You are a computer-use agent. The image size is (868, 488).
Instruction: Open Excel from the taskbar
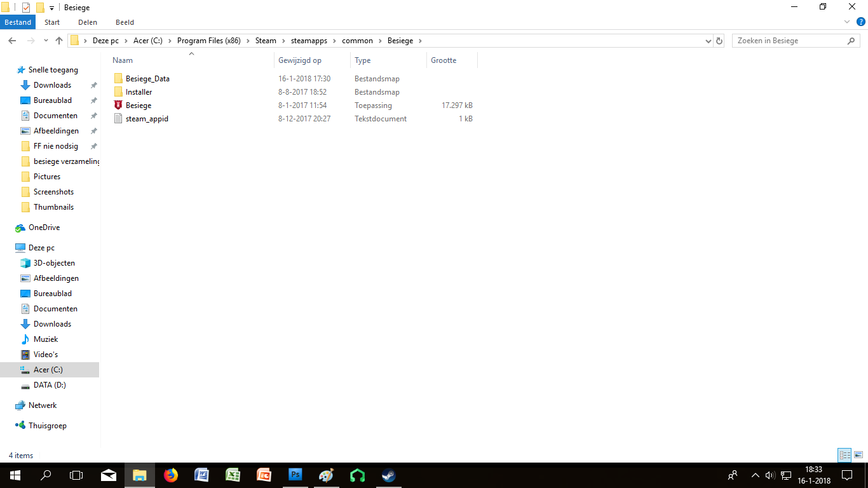click(233, 475)
